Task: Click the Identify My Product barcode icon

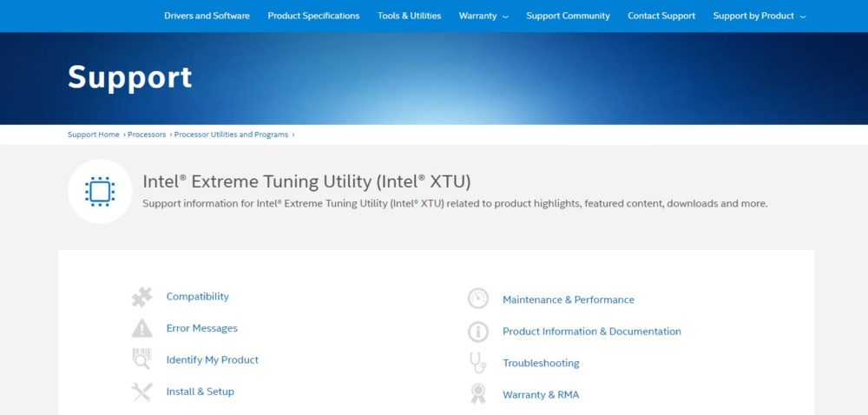Action: pos(141,359)
